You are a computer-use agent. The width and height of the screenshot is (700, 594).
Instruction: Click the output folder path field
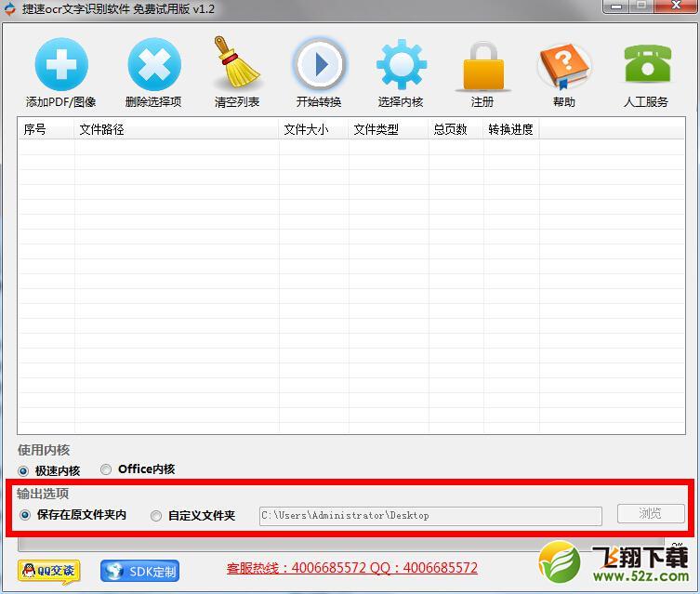(x=430, y=516)
